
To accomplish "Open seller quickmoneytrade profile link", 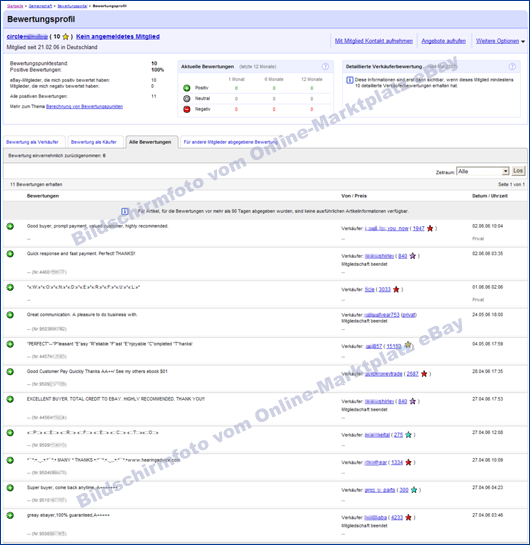I will pos(383,374).
